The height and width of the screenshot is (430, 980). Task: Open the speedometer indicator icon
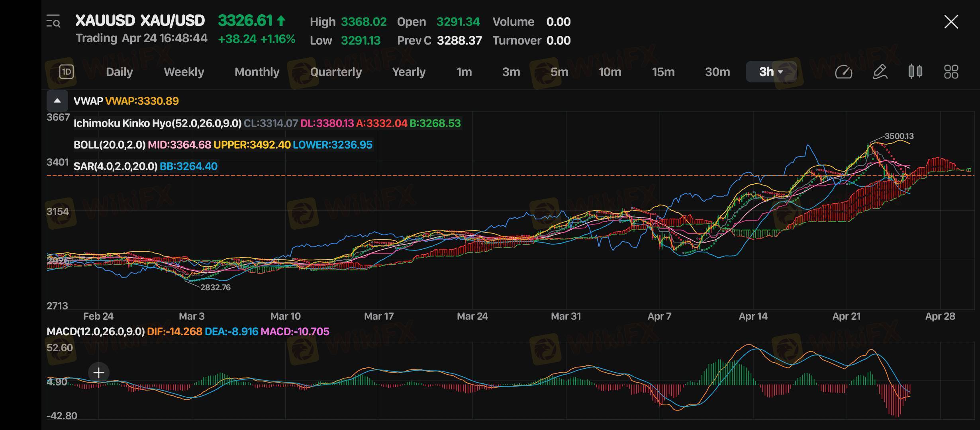pyautogui.click(x=843, y=72)
